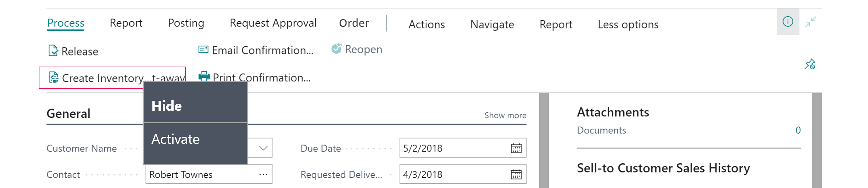
Task: Click the Reopen checkmark icon
Action: click(336, 48)
